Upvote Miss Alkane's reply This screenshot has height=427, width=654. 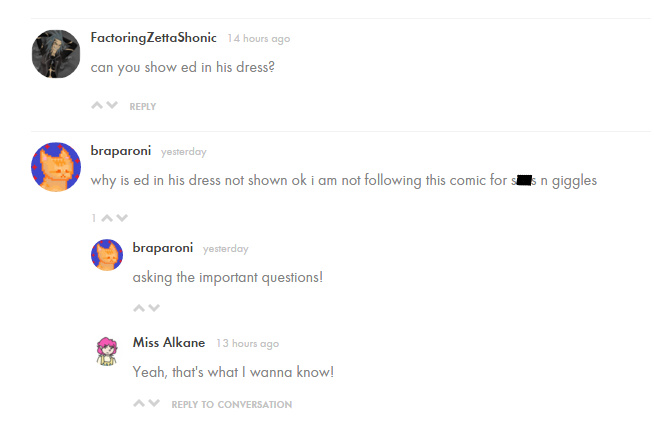(139, 404)
